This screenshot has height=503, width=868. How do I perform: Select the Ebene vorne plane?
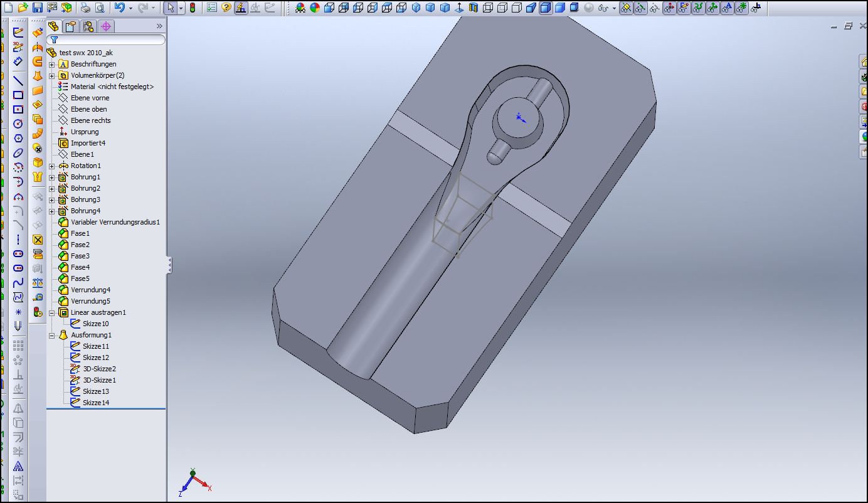[x=90, y=98]
